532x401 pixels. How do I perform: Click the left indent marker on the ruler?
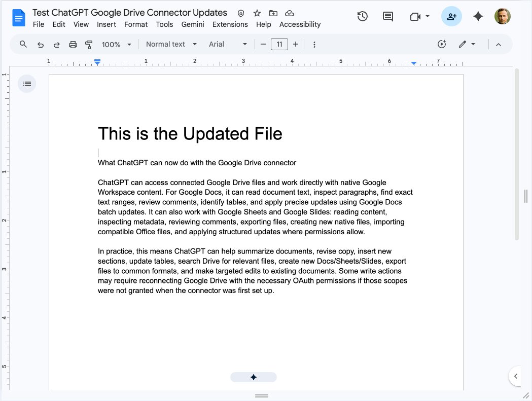[97, 62]
